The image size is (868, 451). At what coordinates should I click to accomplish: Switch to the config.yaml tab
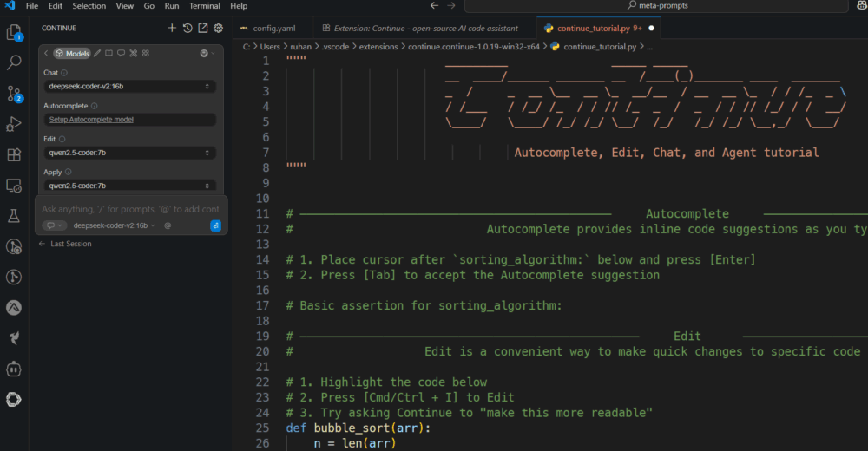(269, 28)
